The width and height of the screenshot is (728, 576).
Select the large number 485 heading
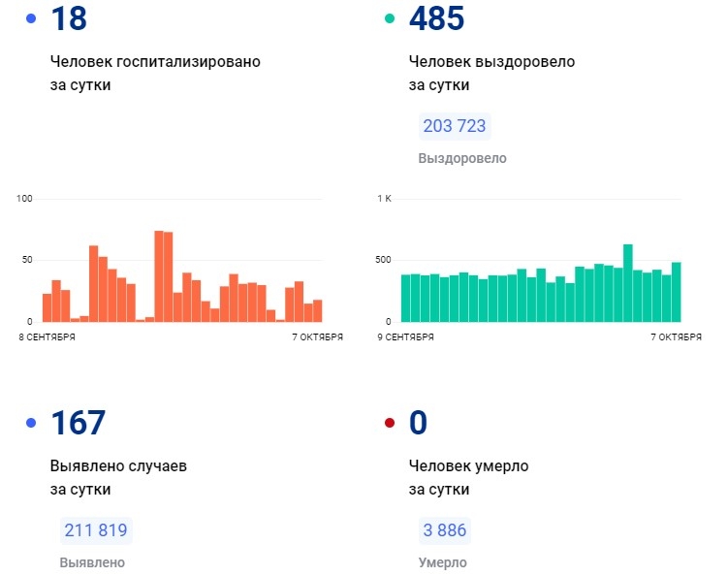coord(436,18)
